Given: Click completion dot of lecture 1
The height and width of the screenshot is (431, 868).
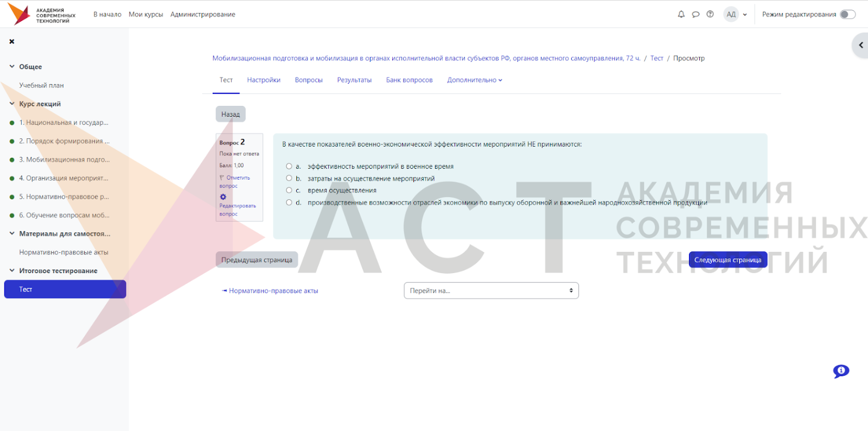Looking at the screenshot, I should click(x=12, y=123).
